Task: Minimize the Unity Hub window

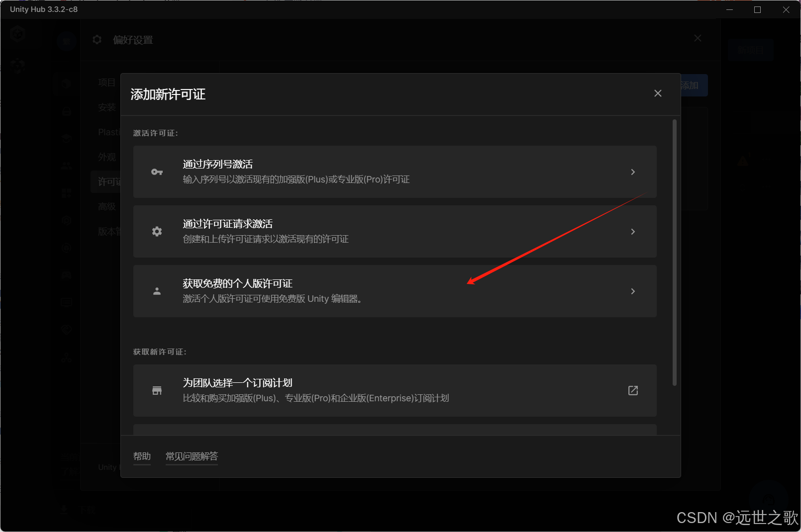Action: point(730,9)
